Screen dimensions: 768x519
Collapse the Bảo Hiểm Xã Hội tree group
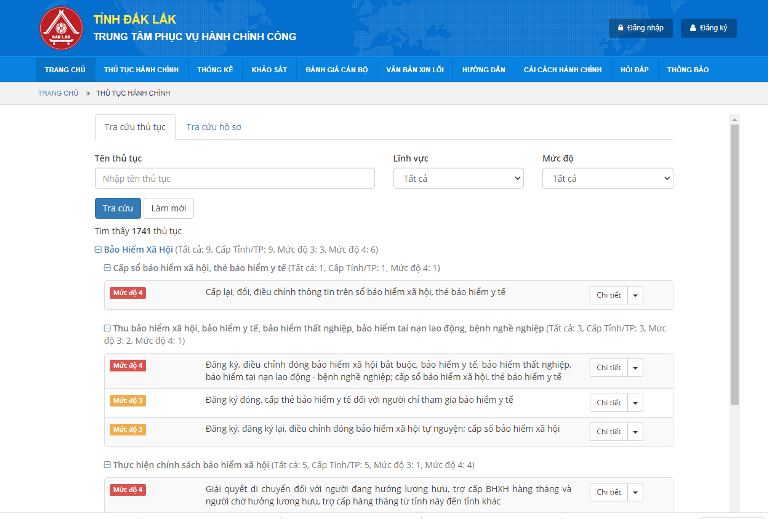(x=98, y=249)
